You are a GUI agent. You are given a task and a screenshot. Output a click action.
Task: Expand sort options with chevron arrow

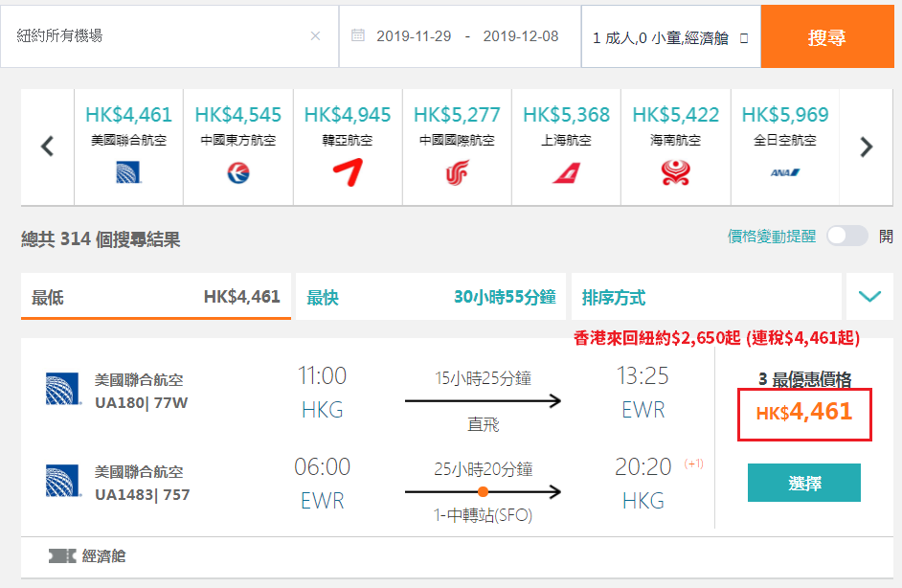click(x=869, y=297)
